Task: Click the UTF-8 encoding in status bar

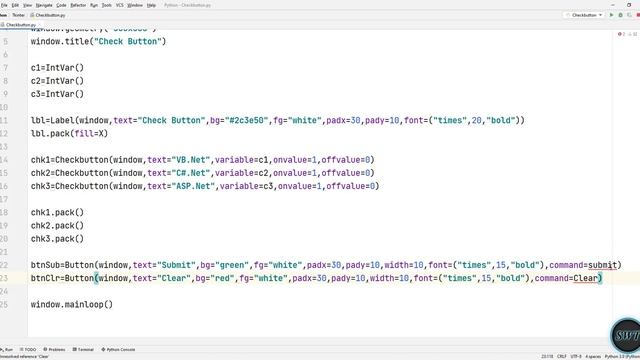Action: pyautogui.click(x=576, y=357)
